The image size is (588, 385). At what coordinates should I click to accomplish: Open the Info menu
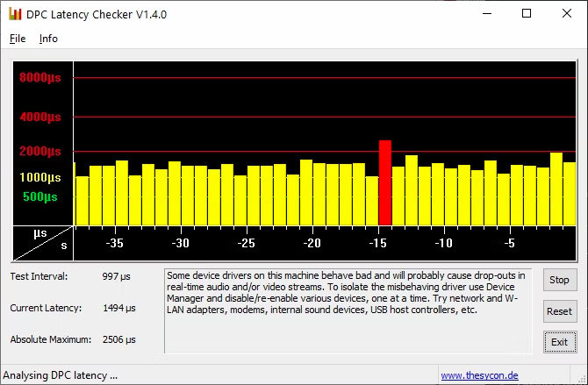[48, 39]
